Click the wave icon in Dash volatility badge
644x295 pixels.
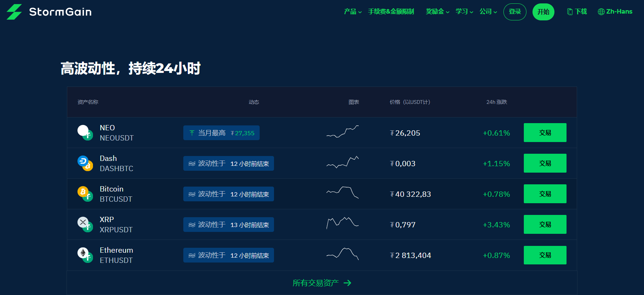tap(192, 164)
